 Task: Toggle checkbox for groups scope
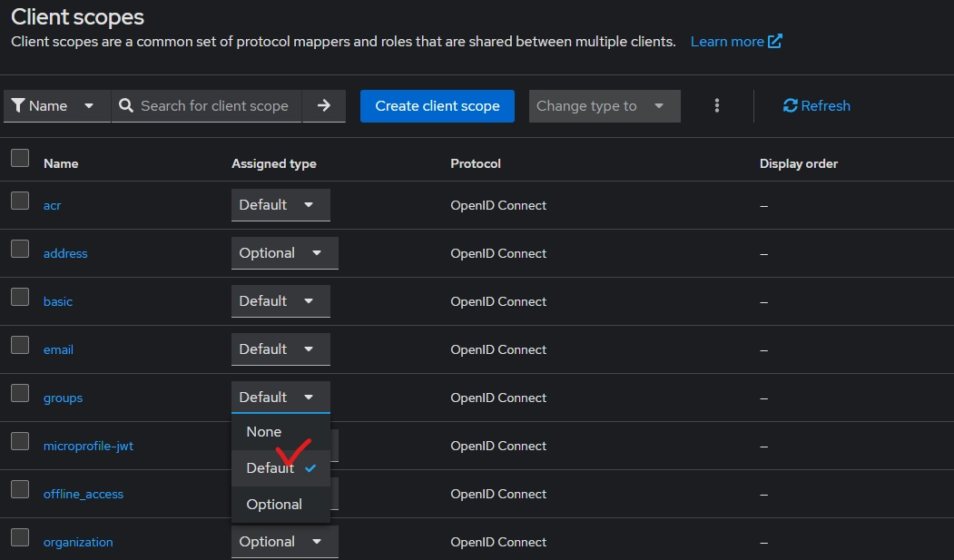(x=20, y=394)
